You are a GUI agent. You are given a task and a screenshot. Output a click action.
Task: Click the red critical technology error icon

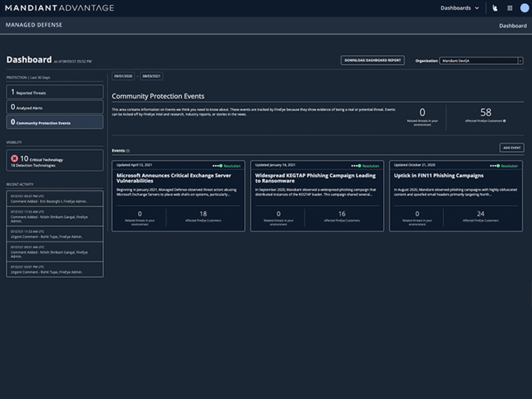(x=14, y=158)
